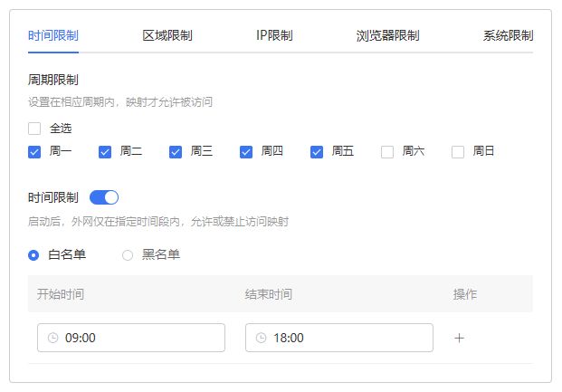Click the 操作 column header
The image size is (562, 392).
465,294
